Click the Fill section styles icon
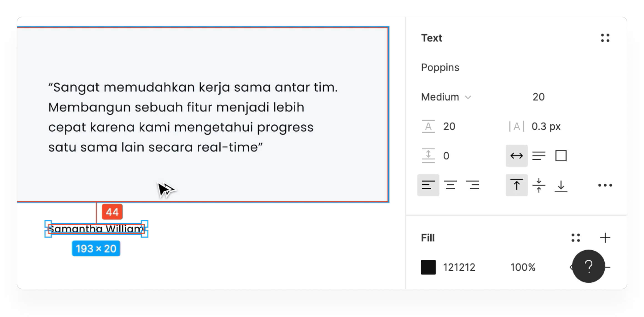 (575, 238)
